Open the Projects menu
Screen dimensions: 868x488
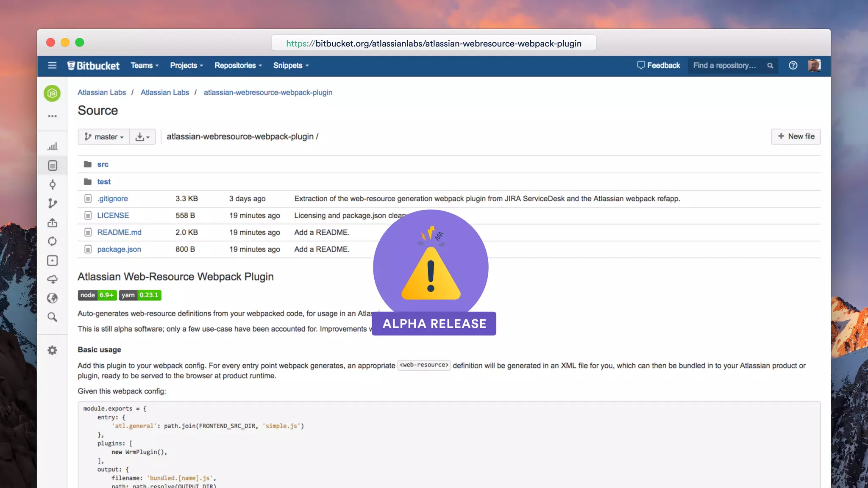(x=186, y=66)
